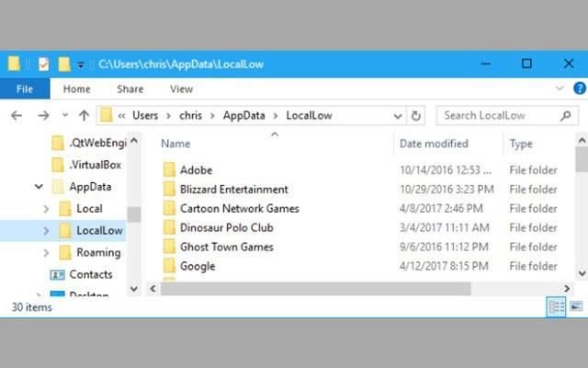Click the date 3/4/2017 11:11 AM
This screenshot has height=368, width=588.
click(445, 228)
